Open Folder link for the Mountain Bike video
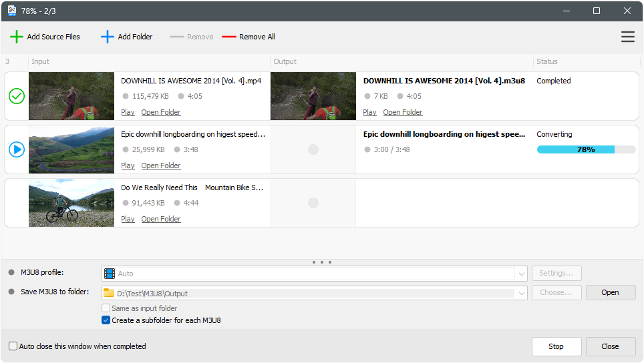Viewport: 644px width, 363px height. click(x=160, y=219)
